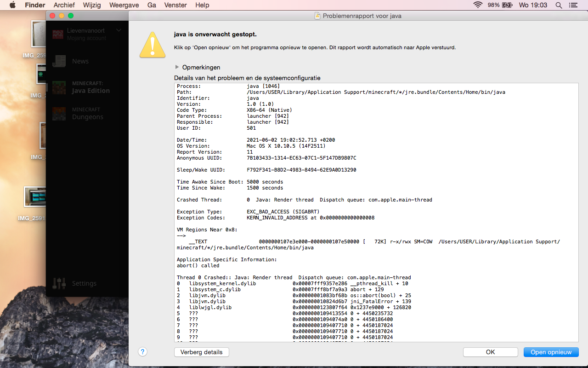Select the News icon in the launcher
This screenshot has height=368, width=588.
[59, 61]
